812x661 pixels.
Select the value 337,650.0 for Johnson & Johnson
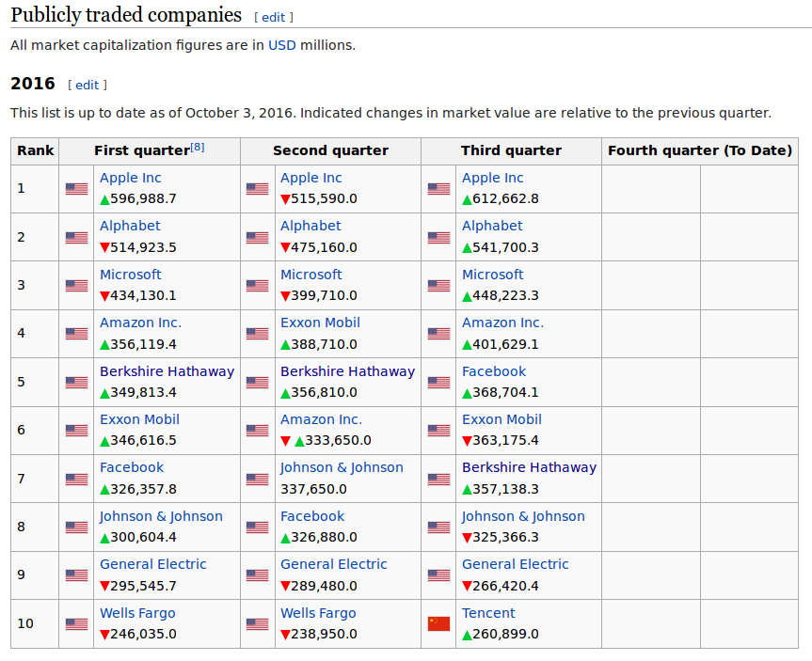[x=314, y=489]
